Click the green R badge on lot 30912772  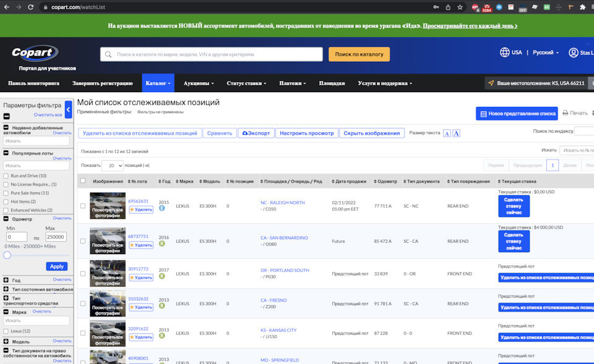161,276
